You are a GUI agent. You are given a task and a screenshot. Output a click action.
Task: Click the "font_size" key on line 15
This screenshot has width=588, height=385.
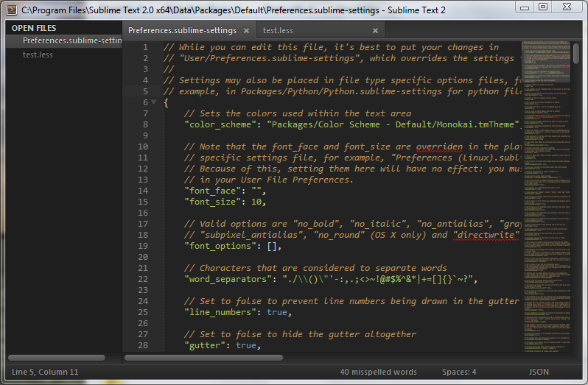tap(213, 202)
